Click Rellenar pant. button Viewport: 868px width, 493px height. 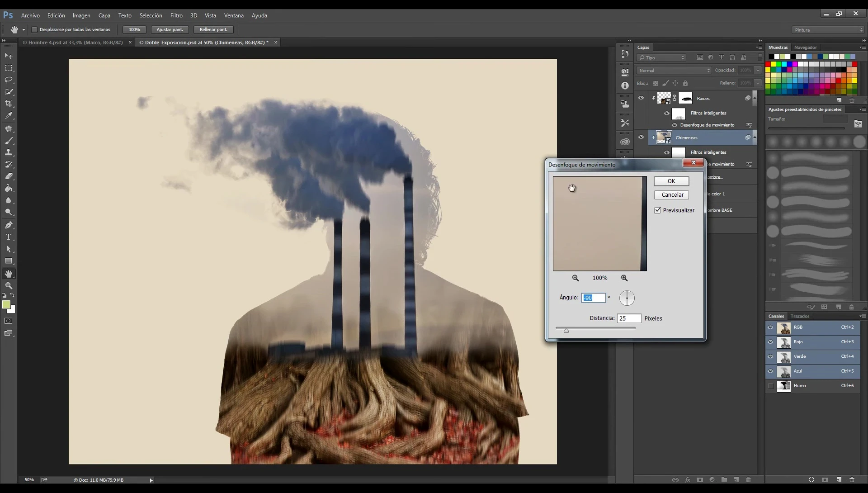213,29
